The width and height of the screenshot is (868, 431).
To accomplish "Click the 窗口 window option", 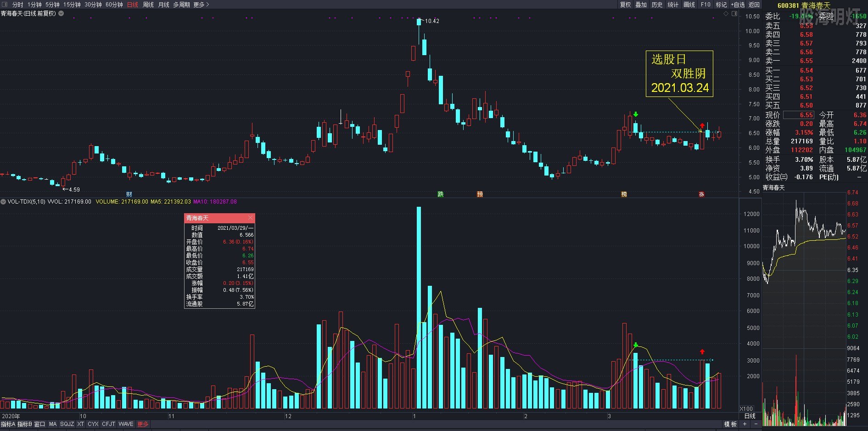I will coord(40,424).
